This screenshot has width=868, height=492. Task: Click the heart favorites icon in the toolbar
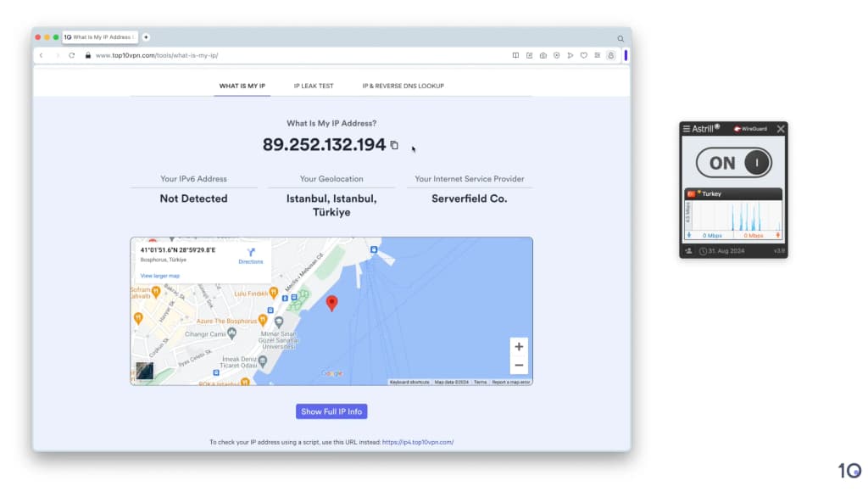point(582,55)
